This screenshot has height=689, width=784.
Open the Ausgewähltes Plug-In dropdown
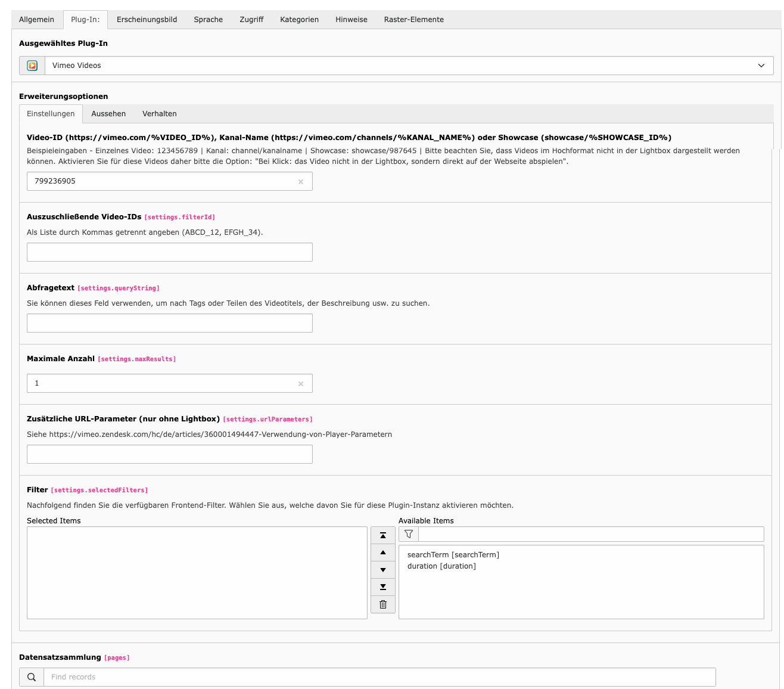click(x=761, y=66)
